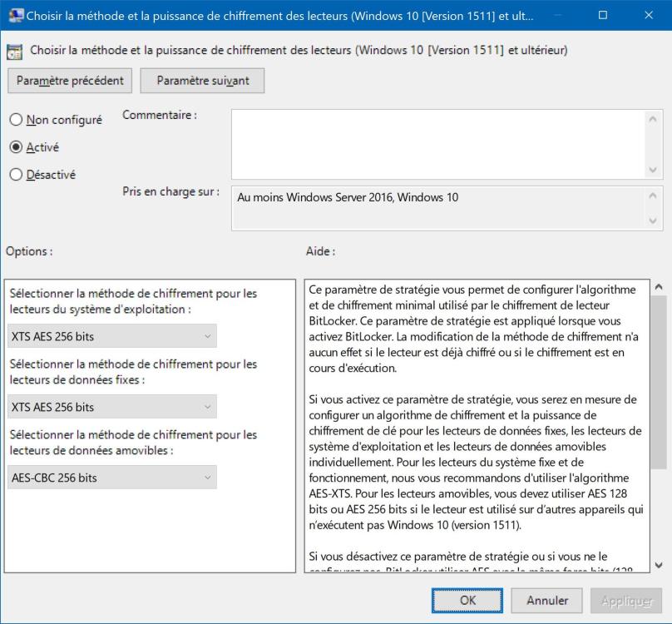Choose the 'Désactivé' radio button
The height and width of the screenshot is (624, 672).
(x=16, y=175)
